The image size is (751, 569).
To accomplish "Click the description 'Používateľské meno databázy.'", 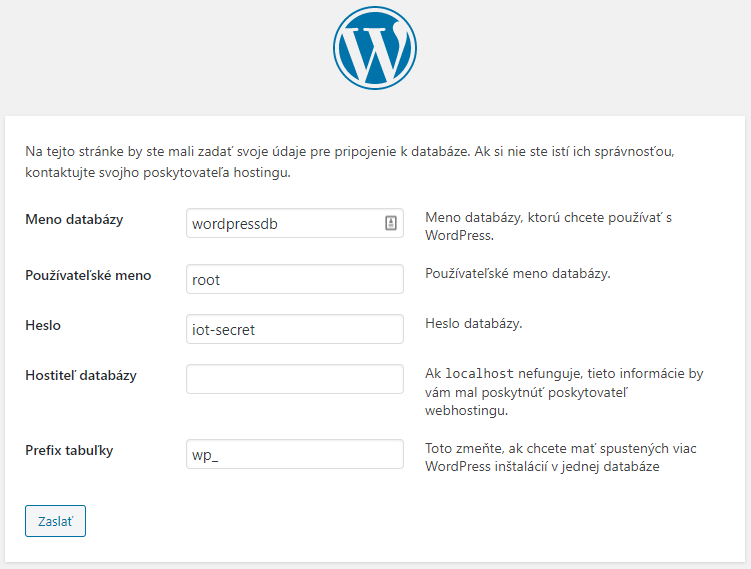I will point(518,273).
